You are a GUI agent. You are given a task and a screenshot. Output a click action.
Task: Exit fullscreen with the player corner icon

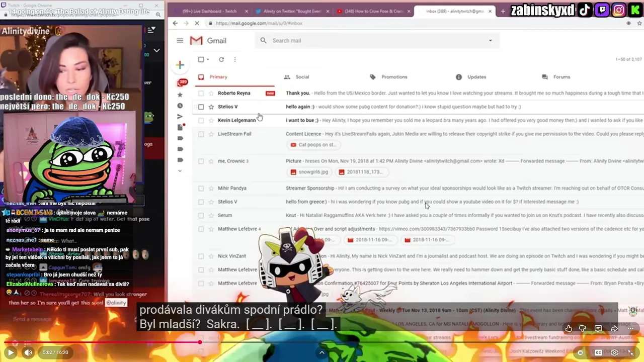[x=631, y=352]
